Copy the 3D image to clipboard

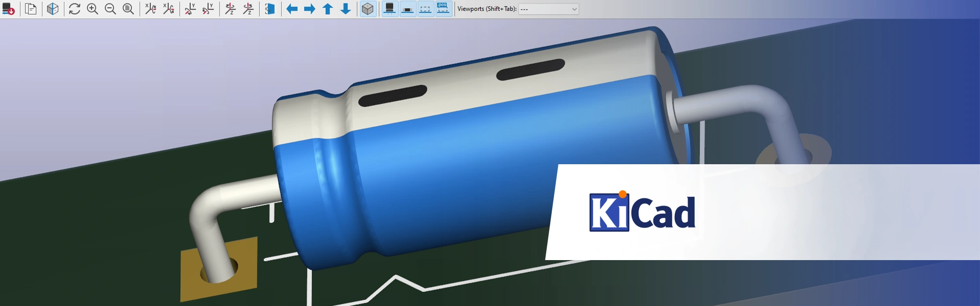pos(31,9)
